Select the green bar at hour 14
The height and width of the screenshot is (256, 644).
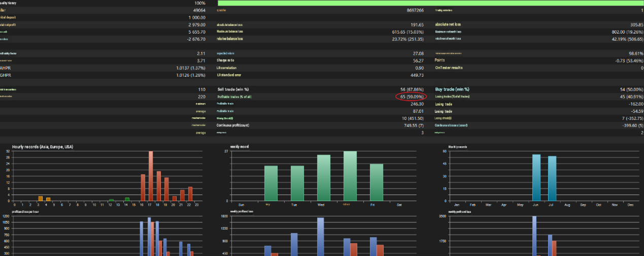click(127, 199)
